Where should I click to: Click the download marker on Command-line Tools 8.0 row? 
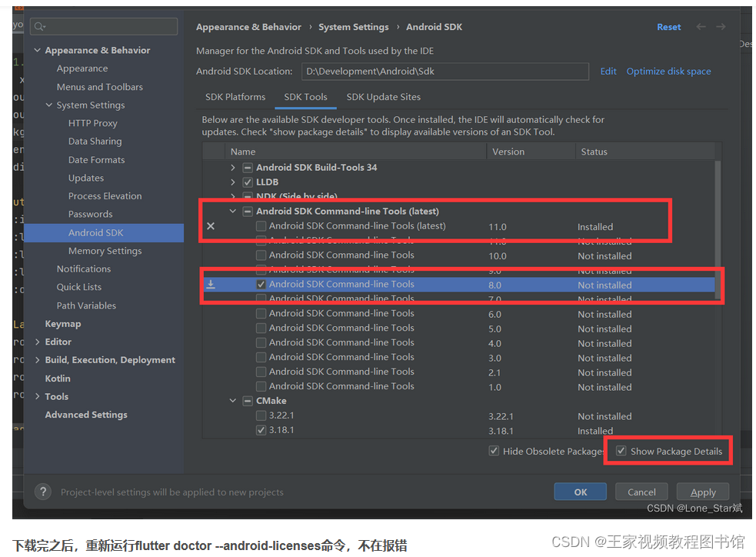[210, 284]
